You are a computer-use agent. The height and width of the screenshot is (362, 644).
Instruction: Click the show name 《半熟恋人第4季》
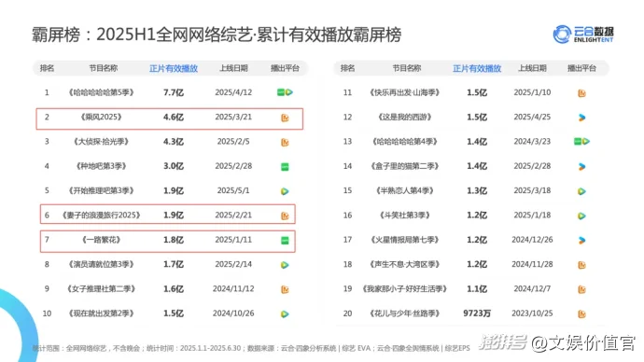[x=404, y=190]
